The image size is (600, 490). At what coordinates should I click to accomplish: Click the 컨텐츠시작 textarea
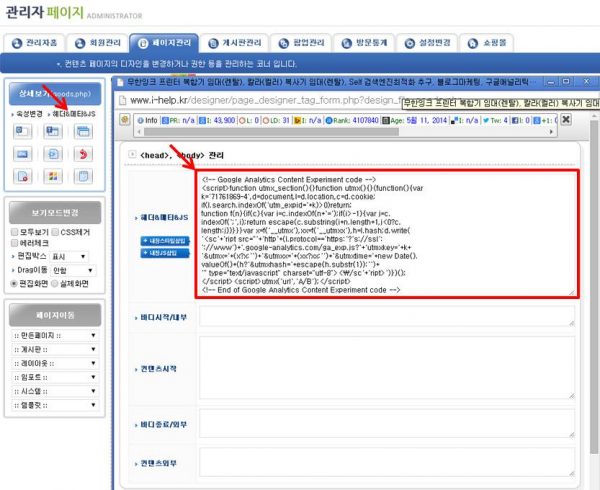pos(387,368)
